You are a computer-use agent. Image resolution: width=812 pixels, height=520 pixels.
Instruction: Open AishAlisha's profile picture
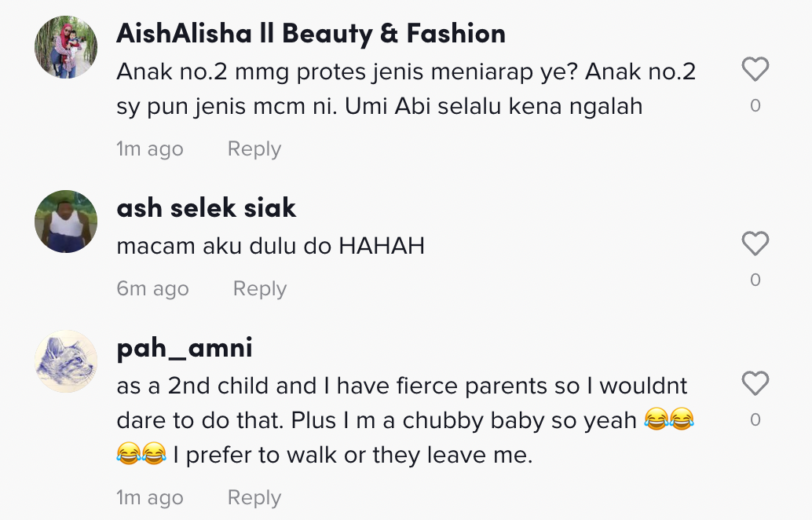click(x=66, y=47)
